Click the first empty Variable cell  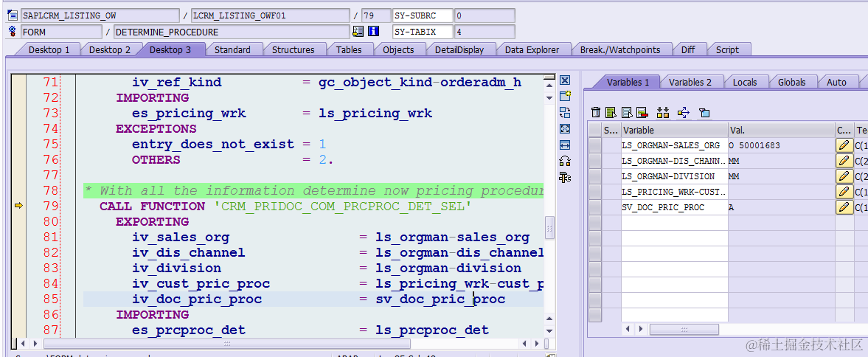click(674, 223)
